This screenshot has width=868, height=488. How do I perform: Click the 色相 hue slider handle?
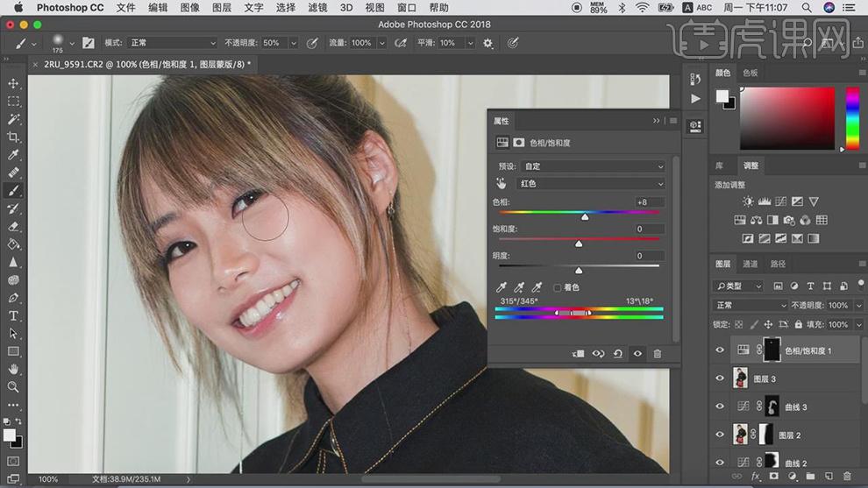point(585,216)
